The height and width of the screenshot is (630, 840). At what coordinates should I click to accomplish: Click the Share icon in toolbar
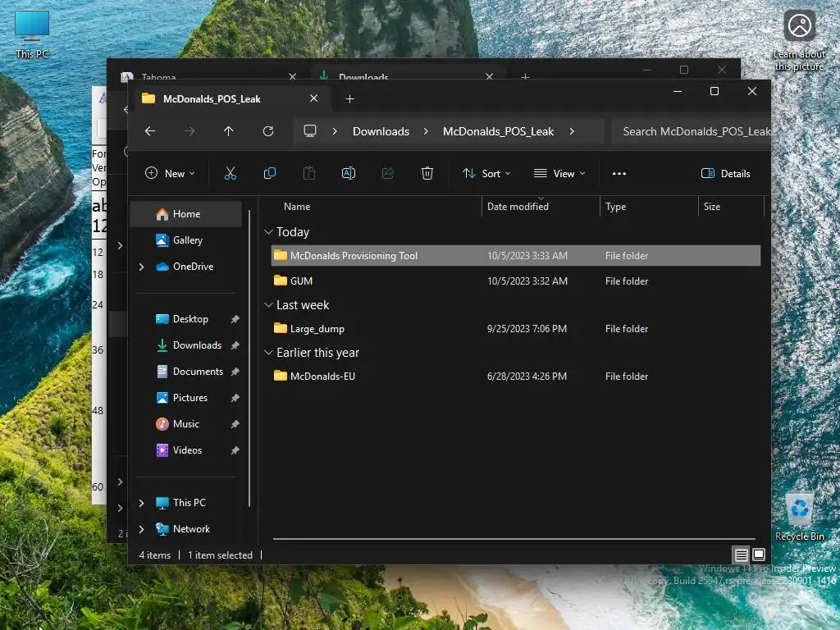tap(388, 173)
